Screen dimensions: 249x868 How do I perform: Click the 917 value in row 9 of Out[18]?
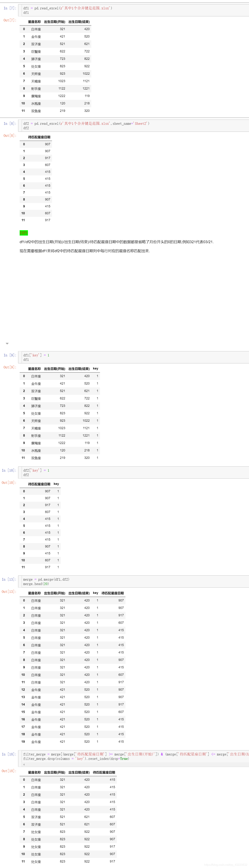(x=112, y=846)
